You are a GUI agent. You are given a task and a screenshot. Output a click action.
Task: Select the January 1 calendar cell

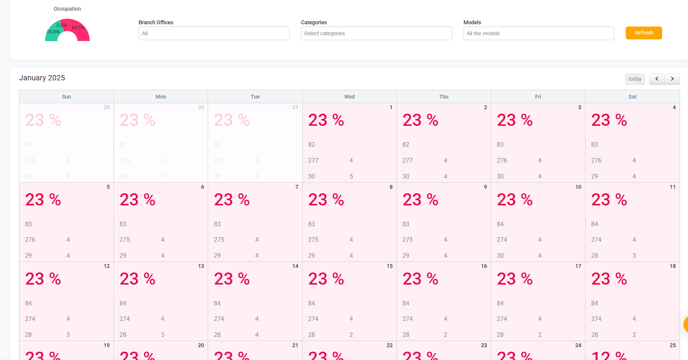coord(349,143)
